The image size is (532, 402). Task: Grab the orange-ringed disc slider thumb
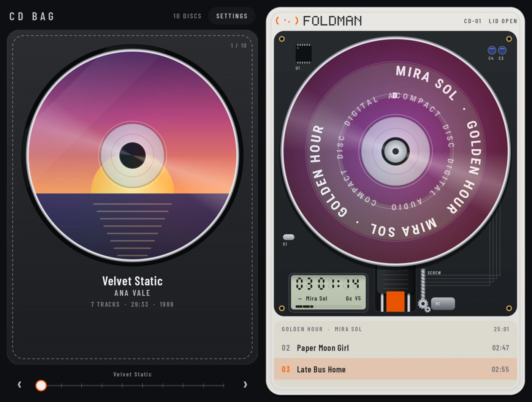[41, 385]
